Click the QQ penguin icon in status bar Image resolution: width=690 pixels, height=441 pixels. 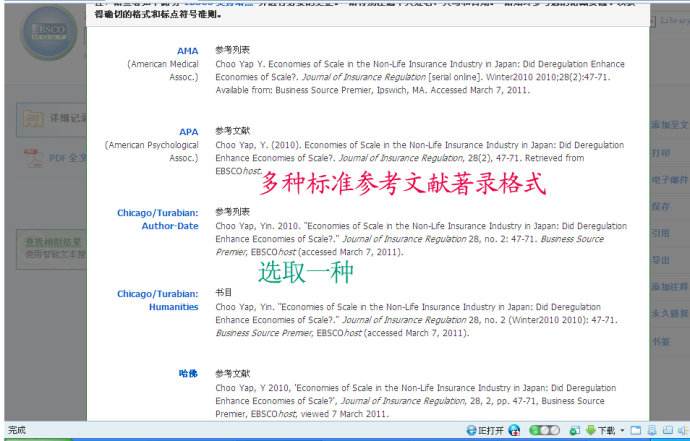tap(514, 430)
